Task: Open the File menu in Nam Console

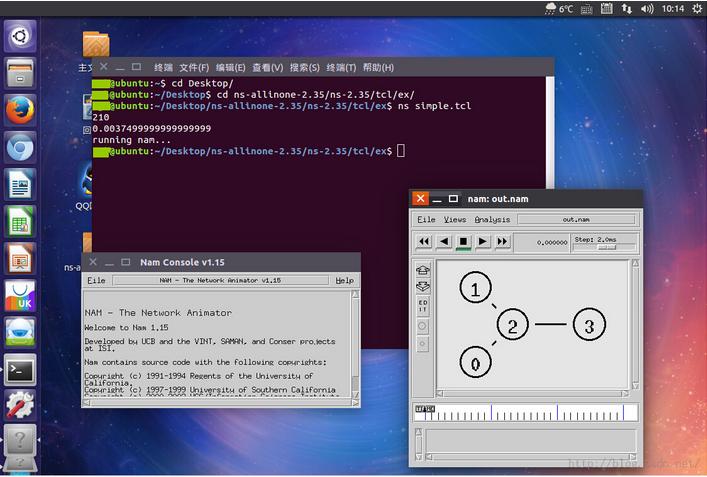Action: 96,281
